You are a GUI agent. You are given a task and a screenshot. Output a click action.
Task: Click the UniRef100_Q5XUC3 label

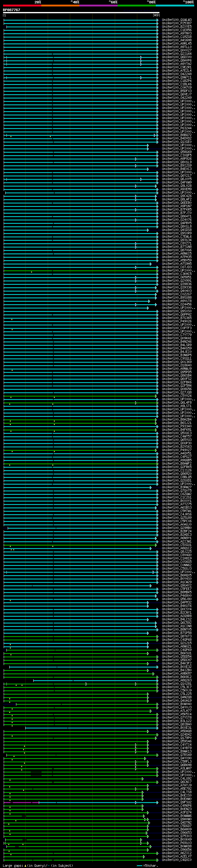(x=176, y=433)
